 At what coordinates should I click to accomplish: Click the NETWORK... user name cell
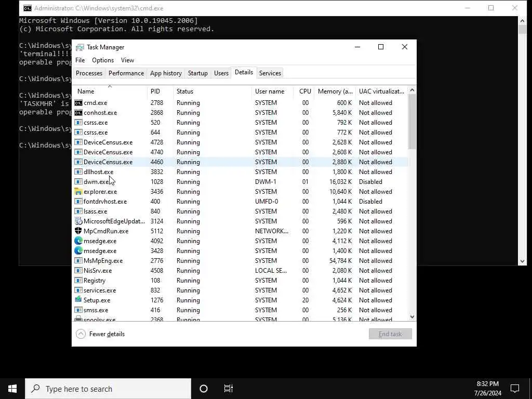272,231
